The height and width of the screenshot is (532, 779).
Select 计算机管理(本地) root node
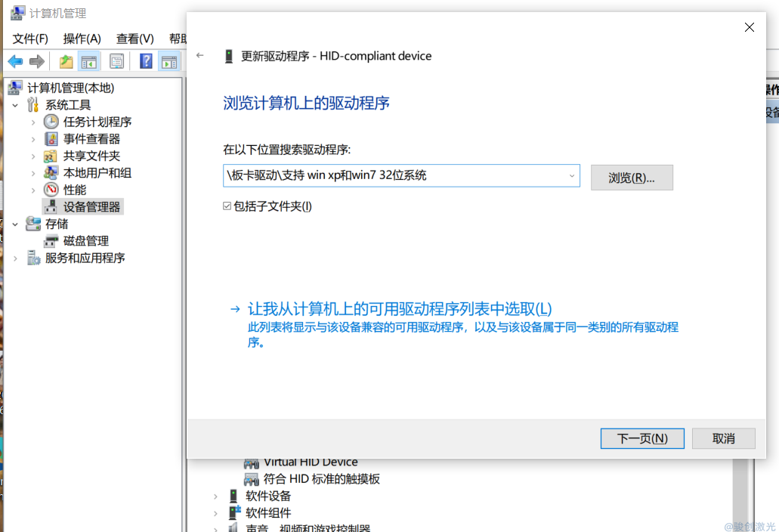point(70,88)
